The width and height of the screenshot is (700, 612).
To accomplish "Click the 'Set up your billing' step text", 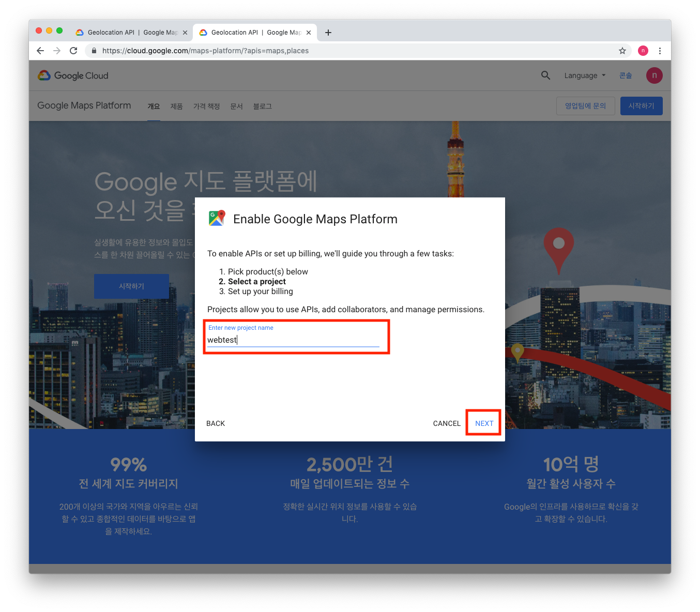I will (261, 292).
